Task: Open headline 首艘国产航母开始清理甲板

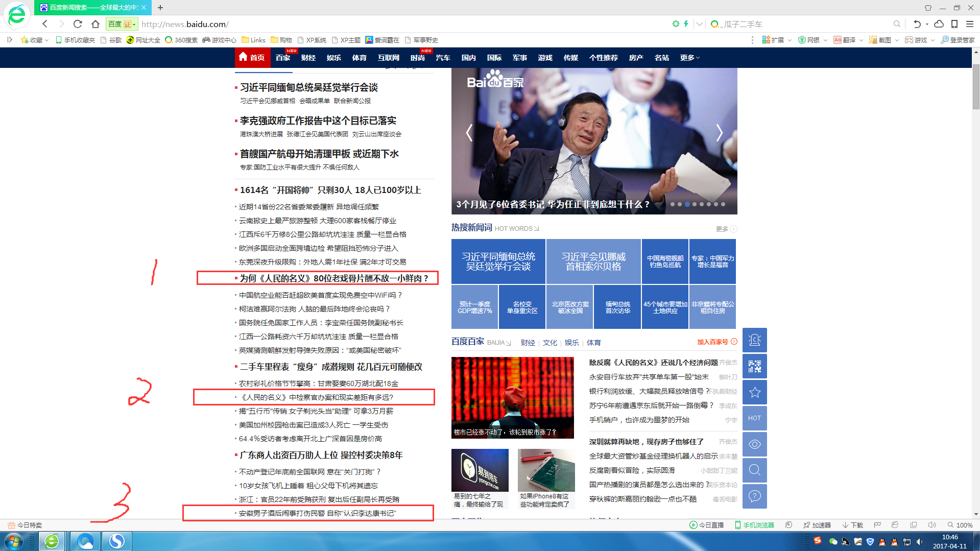Action: point(319,154)
